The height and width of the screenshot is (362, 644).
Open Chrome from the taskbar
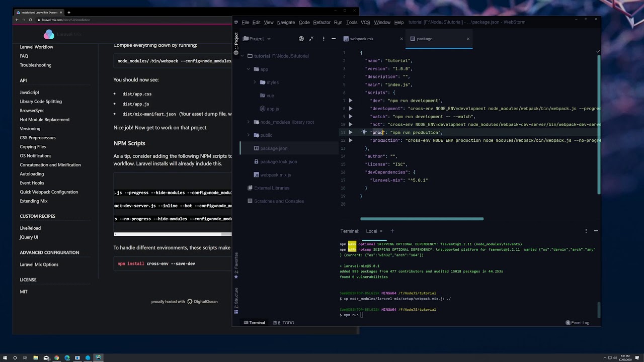click(56, 358)
